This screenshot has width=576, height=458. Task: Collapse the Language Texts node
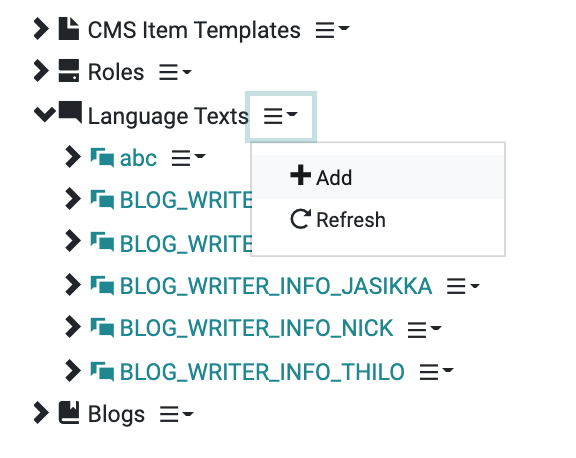point(44,114)
